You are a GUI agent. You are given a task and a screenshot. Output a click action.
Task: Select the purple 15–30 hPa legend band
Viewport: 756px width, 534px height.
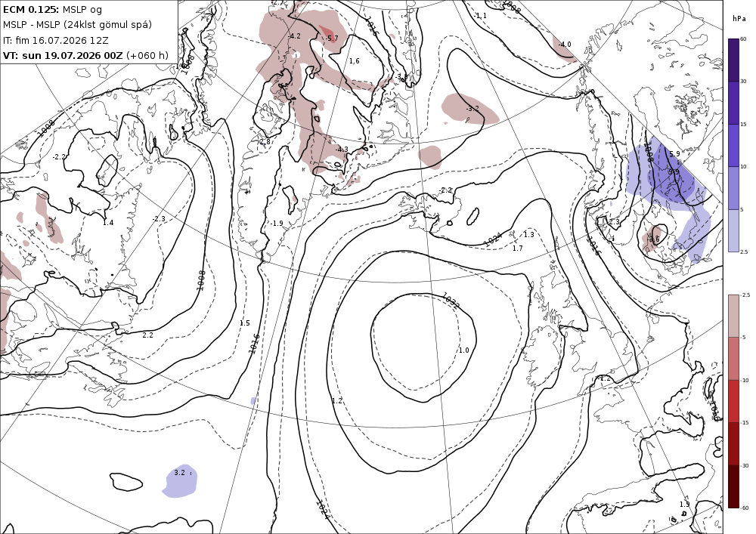pyautogui.click(x=733, y=103)
